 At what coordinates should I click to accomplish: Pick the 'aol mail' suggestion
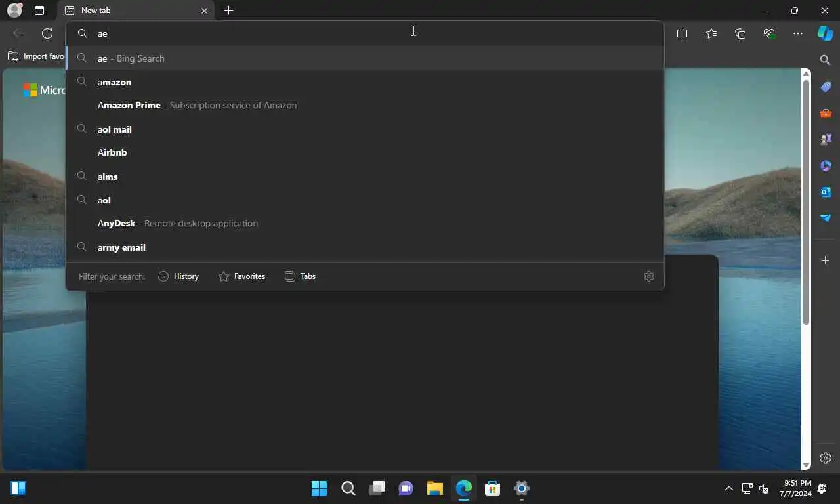pyautogui.click(x=365, y=129)
